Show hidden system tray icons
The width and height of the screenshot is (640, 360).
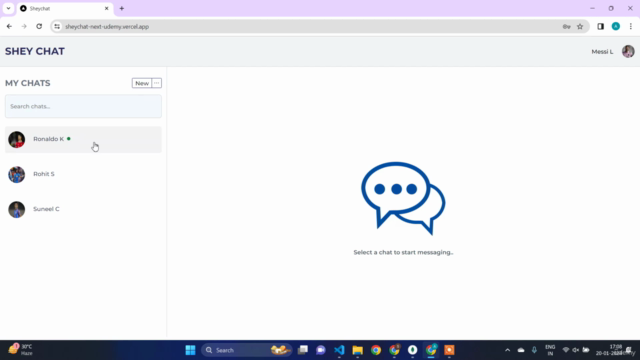coord(507,350)
